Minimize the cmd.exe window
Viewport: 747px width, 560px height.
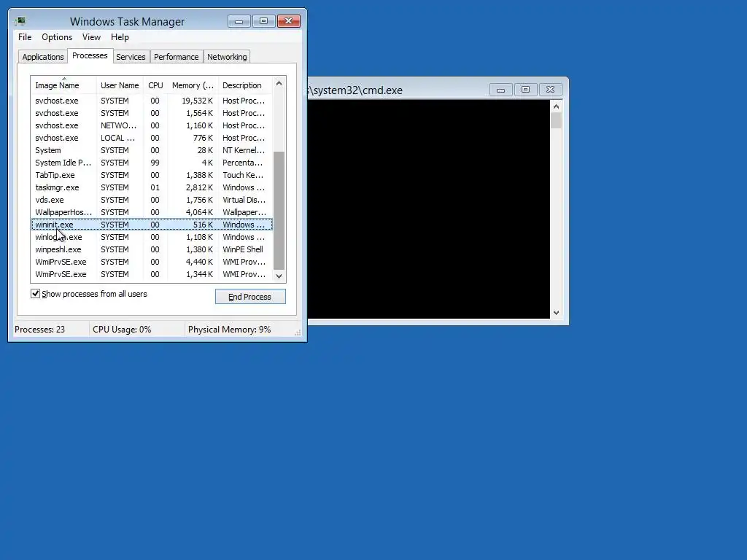[x=500, y=90]
